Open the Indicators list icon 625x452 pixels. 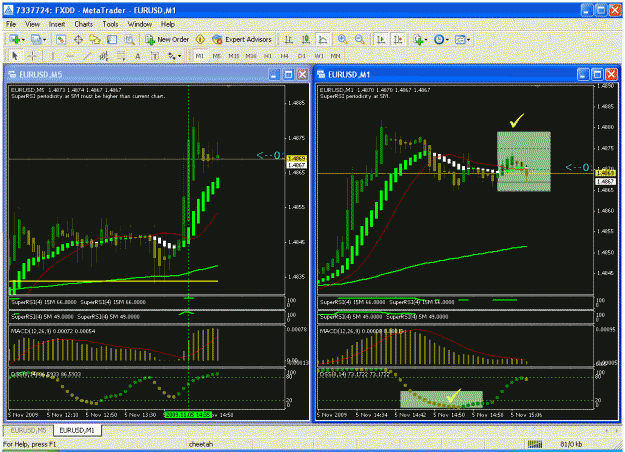[418, 39]
